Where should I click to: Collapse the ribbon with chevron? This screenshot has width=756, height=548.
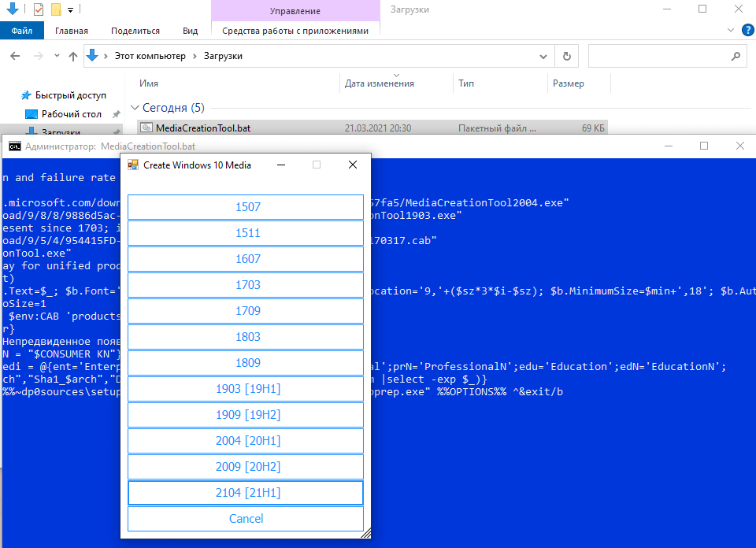click(731, 31)
